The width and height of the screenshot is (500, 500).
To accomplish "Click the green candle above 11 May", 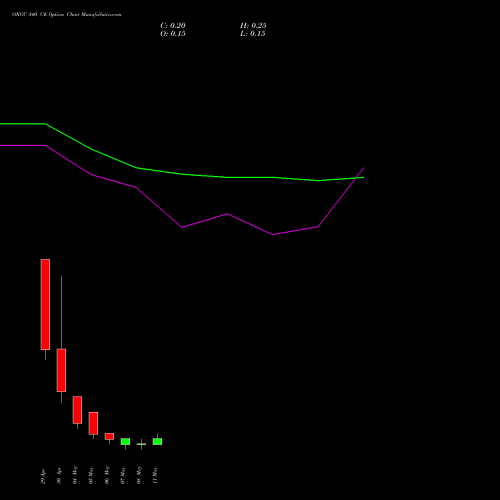I will click(157, 442).
